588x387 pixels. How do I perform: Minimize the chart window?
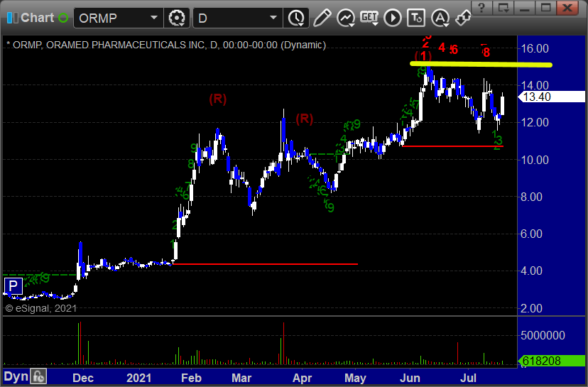(524, 8)
